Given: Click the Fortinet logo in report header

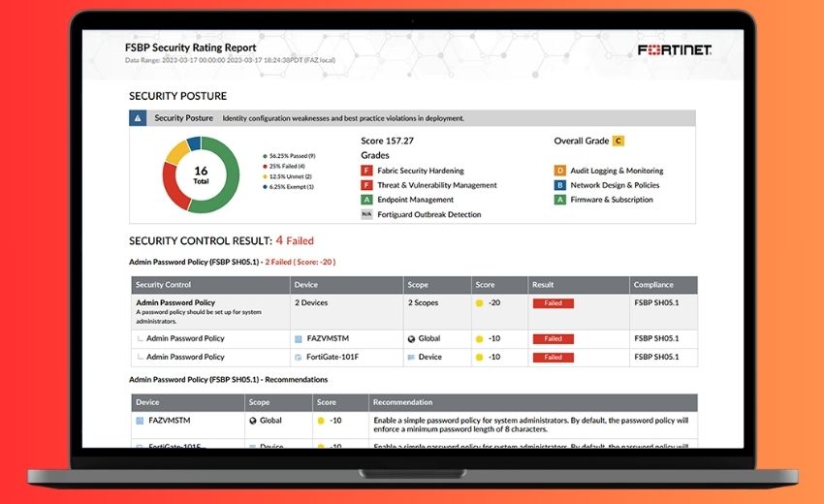Looking at the screenshot, I should (x=675, y=50).
